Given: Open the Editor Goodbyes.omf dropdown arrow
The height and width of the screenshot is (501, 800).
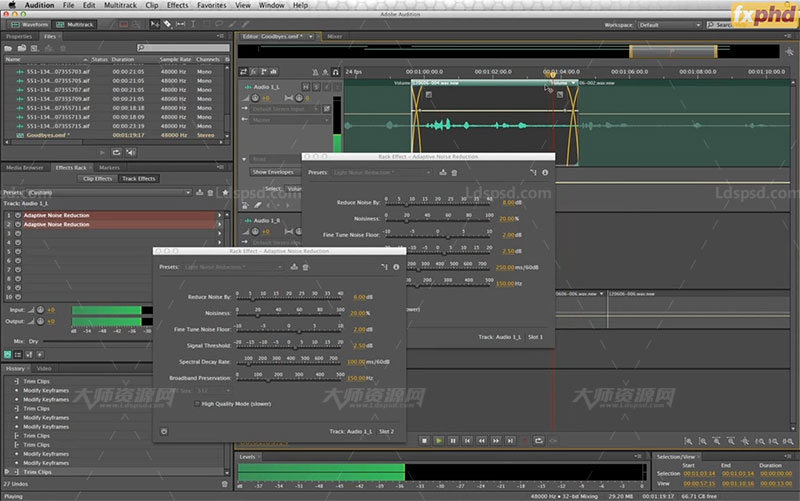Looking at the screenshot, I should 311,37.
